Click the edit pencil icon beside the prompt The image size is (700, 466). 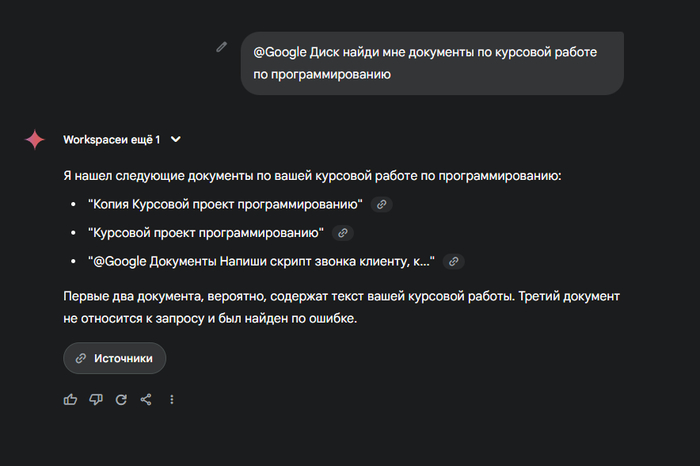coord(222,47)
